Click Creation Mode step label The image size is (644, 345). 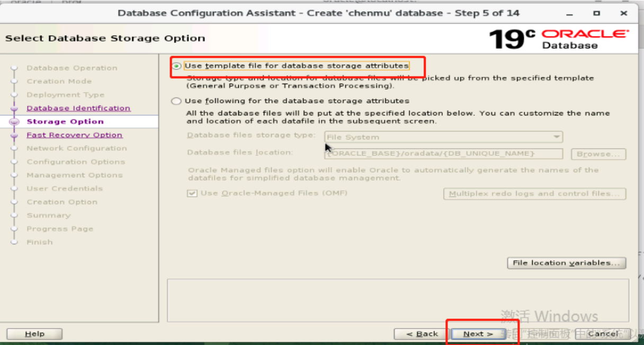click(x=59, y=81)
